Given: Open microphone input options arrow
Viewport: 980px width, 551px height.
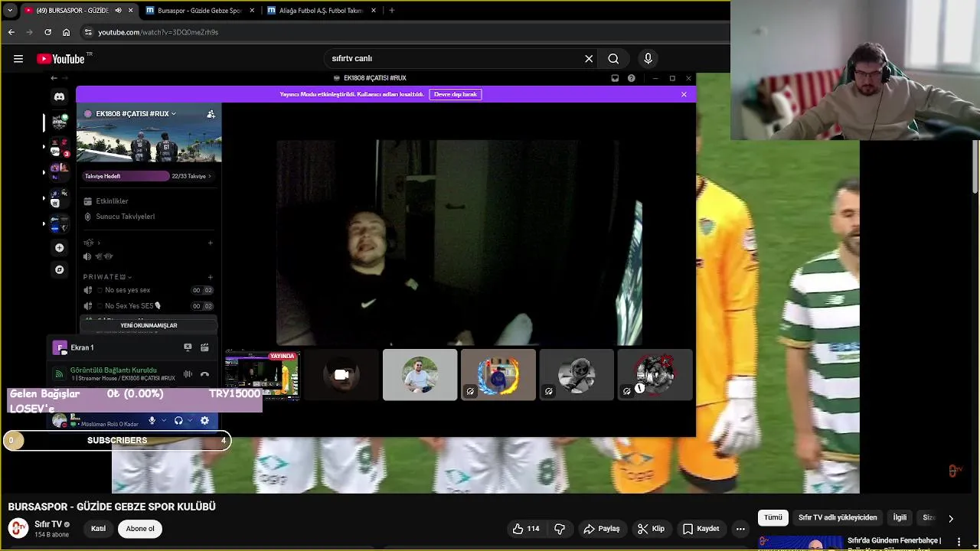Looking at the screenshot, I should pos(163,421).
